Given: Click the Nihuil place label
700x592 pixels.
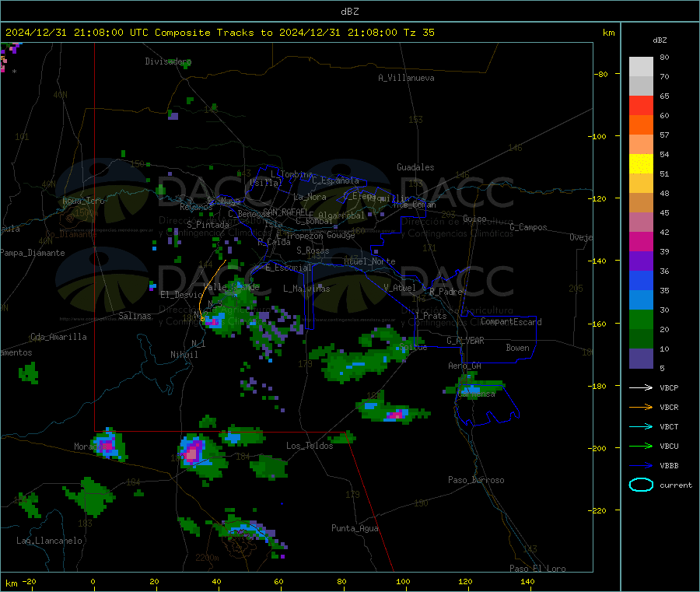Looking at the screenshot, I should [184, 355].
